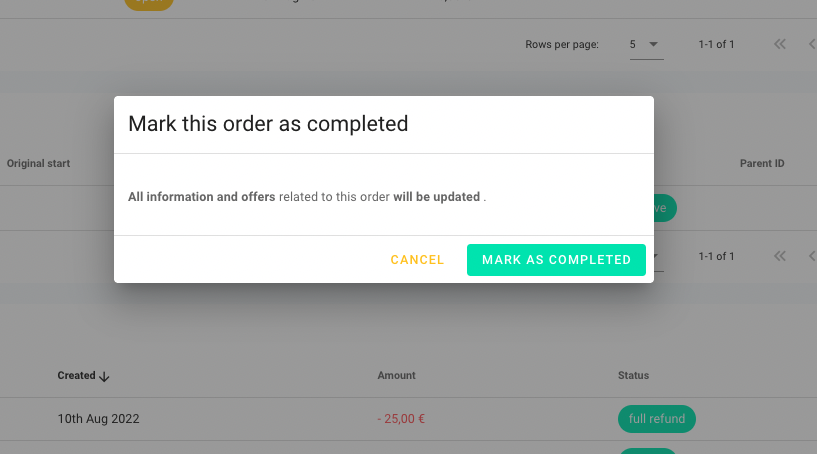817x454 pixels.
Task: Confirm with MARK AS COMPLETED button
Action: (x=556, y=260)
